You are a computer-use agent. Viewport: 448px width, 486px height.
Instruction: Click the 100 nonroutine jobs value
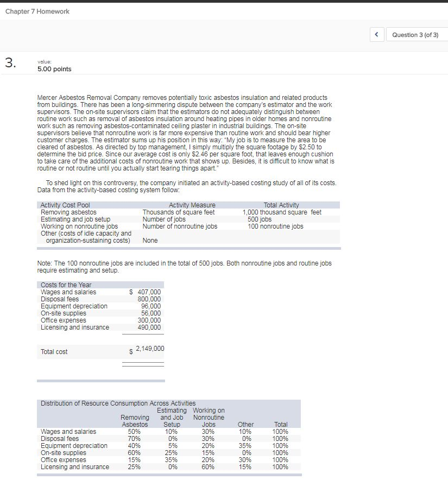[x=275, y=226]
